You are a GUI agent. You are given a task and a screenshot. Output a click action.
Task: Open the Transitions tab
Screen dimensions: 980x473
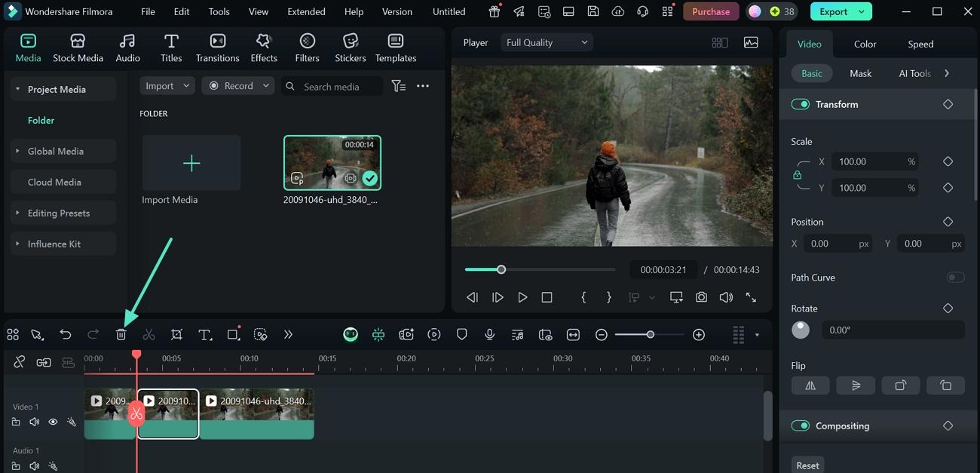(x=218, y=48)
